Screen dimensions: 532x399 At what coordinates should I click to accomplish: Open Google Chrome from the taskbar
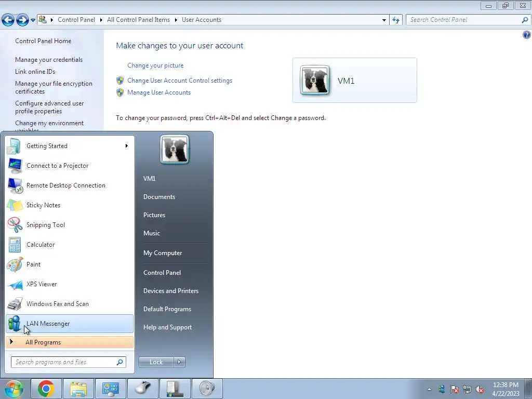pyautogui.click(x=46, y=389)
